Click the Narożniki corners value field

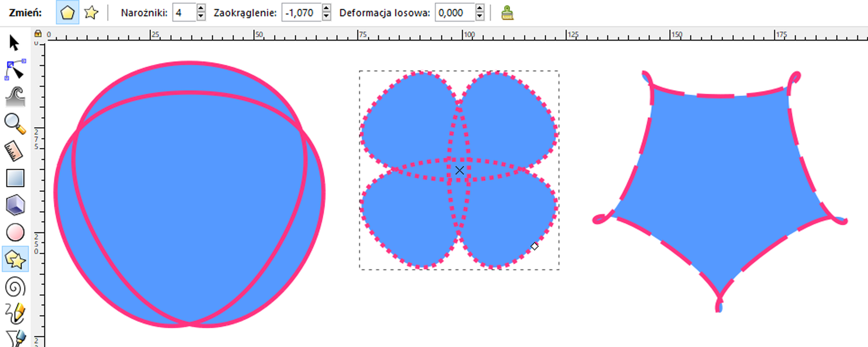click(184, 13)
